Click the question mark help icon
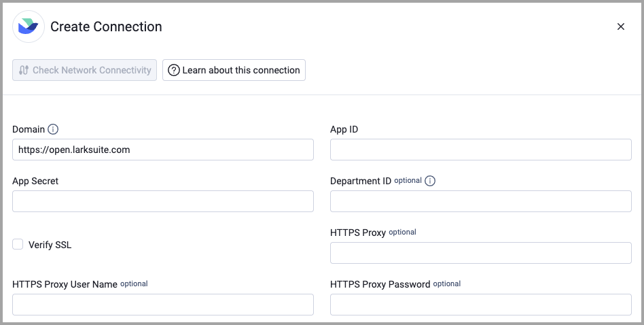 point(174,70)
